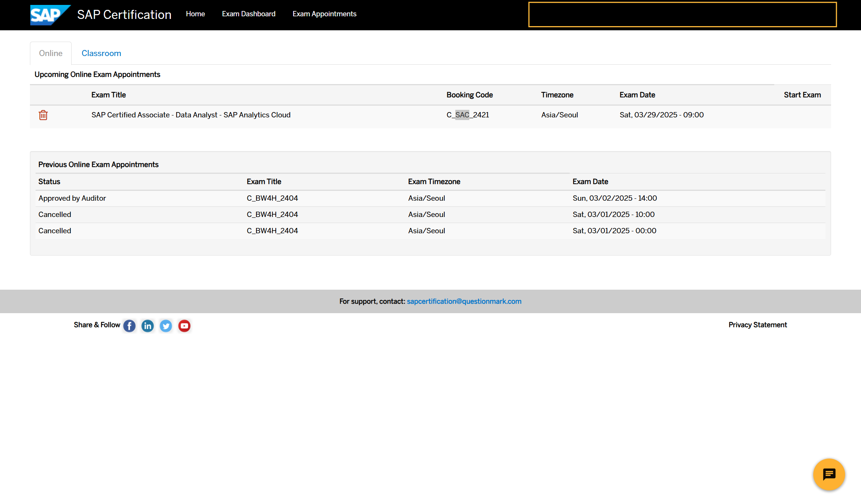Click the Previous Online Exam Appointments heading
The width and height of the screenshot is (861, 504).
tap(98, 164)
